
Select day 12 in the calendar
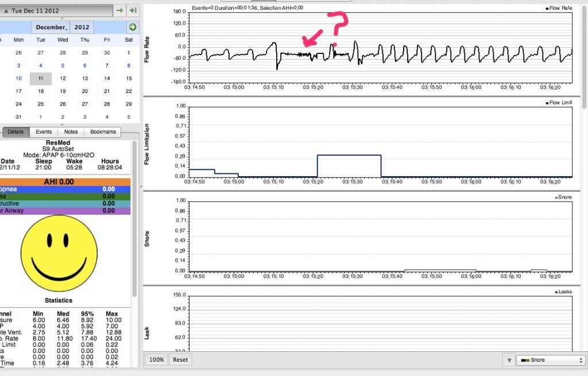(63, 78)
